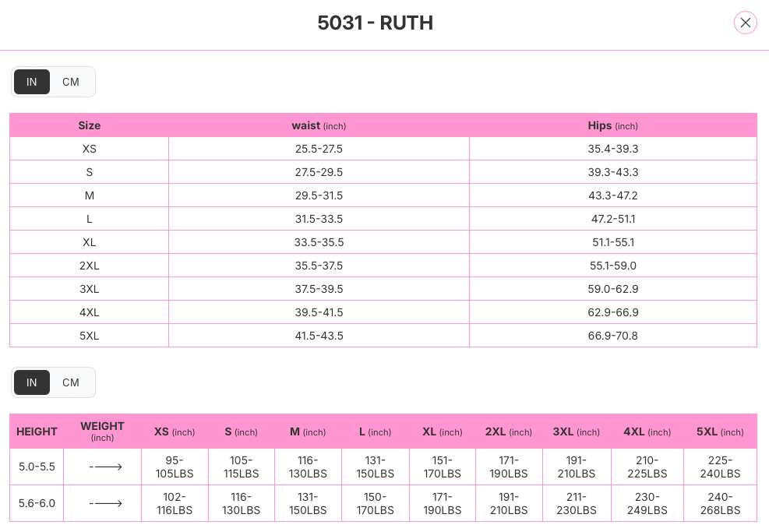This screenshot has width=769, height=532.
Task: Click the 240-268LBS weight cell
Action: click(720, 503)
